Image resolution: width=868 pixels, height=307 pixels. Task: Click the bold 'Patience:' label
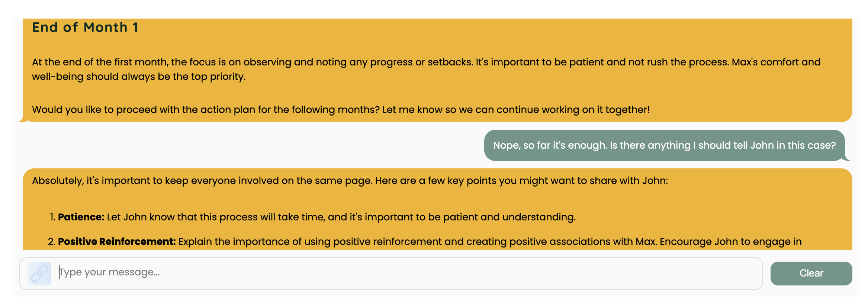coord(81,217)
